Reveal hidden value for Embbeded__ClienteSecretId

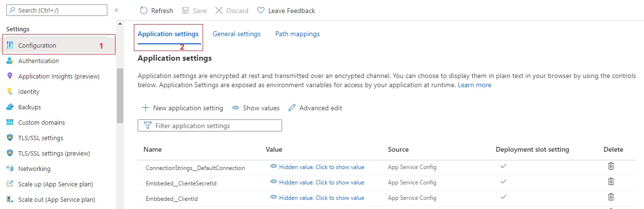pos(317,183)
